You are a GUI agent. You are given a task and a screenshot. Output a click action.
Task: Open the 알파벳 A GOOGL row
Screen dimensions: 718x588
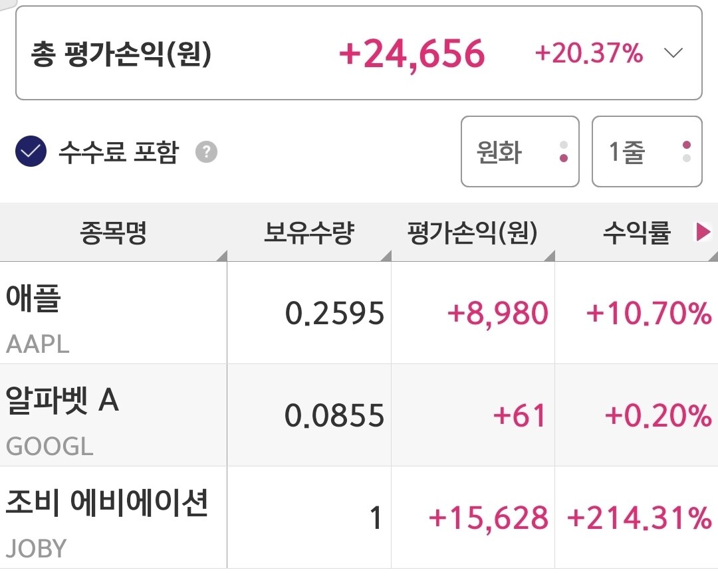pyautogui.click(x=359, y=415)
